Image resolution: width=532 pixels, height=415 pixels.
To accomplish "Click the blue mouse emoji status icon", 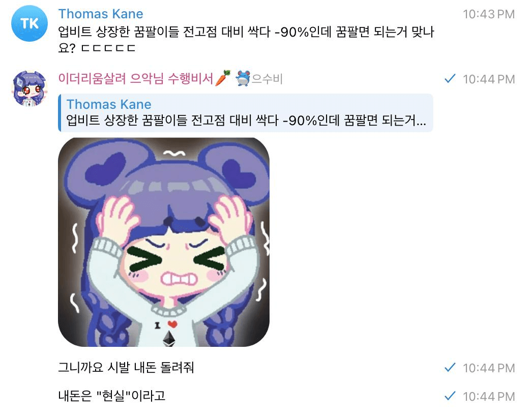I will point(243,78).
